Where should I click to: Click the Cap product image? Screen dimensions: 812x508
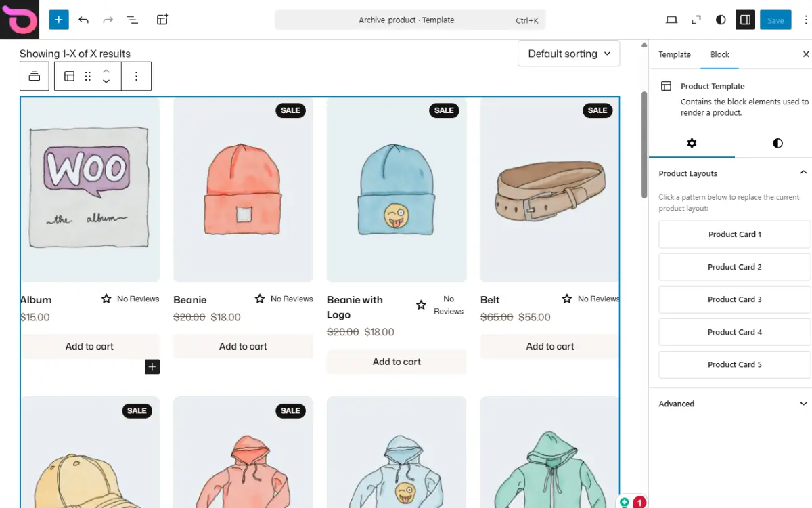tap(90, 452)
